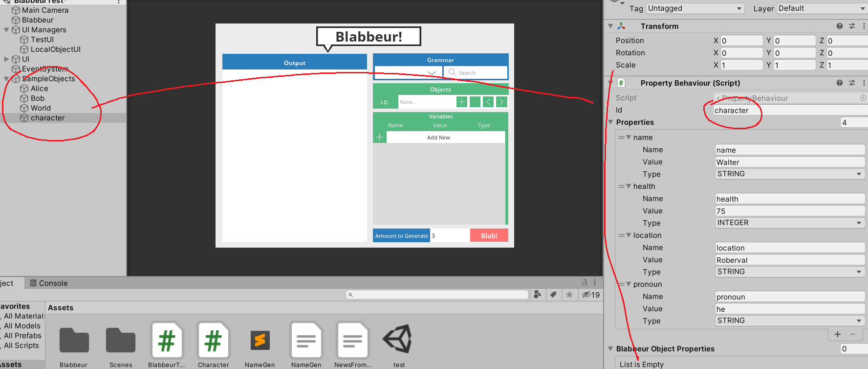868x369 pixels.
Task: Open the Tag dropdown showing Untagged
Action: coord(695,8)
